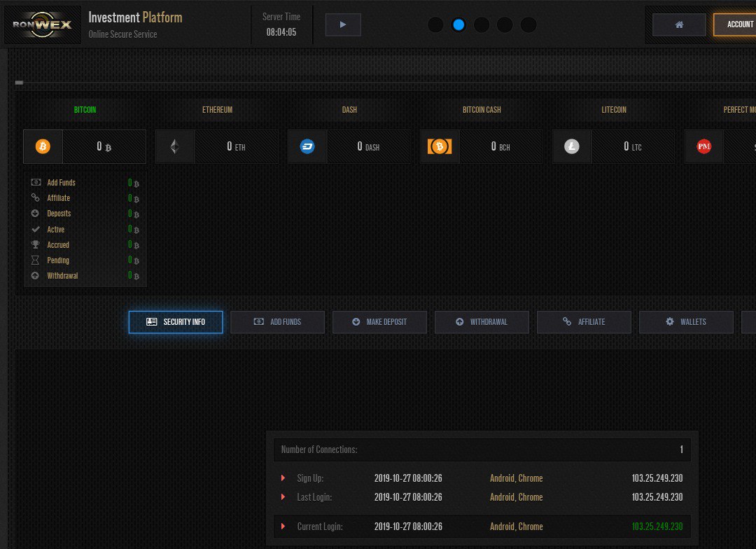Click the Bitcoin Cash icon
This screenshot has height=549, width=756.
click(439, 146)
